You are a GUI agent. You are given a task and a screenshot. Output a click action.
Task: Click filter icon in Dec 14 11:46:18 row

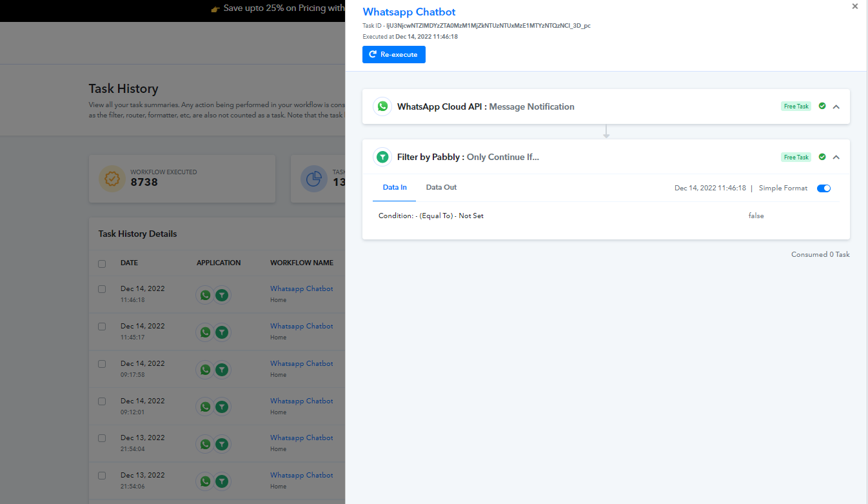(222, 295)
